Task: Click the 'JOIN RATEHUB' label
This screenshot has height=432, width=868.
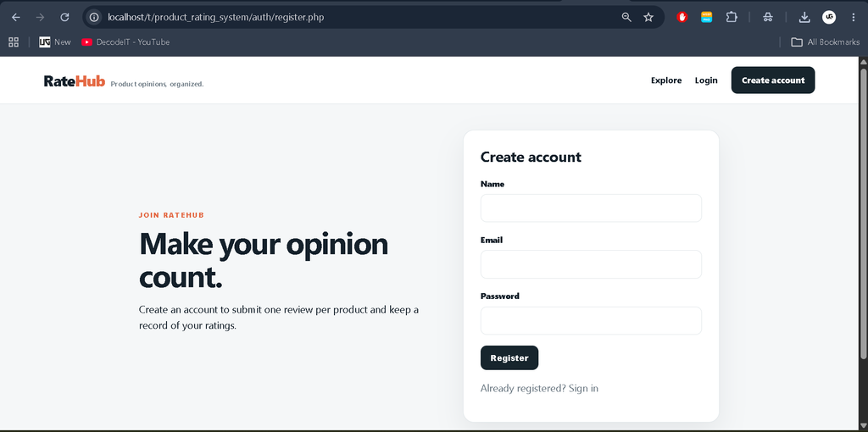Action: pos(171,215)
